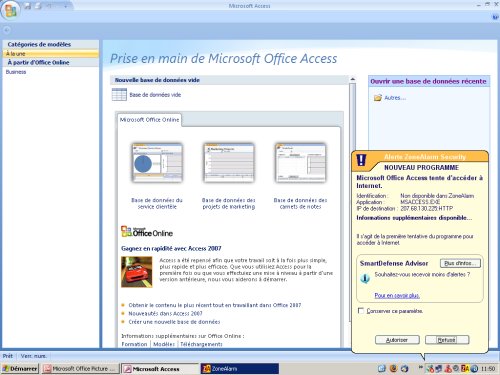
Task: Open the customer service database template thumbnail
Action: [x=157, y=162]
